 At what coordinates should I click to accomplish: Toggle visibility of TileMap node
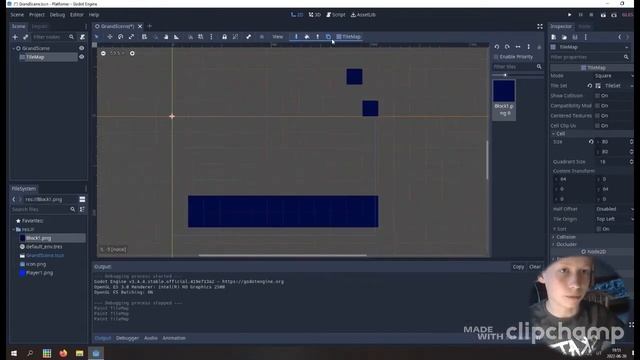[82, 57]
